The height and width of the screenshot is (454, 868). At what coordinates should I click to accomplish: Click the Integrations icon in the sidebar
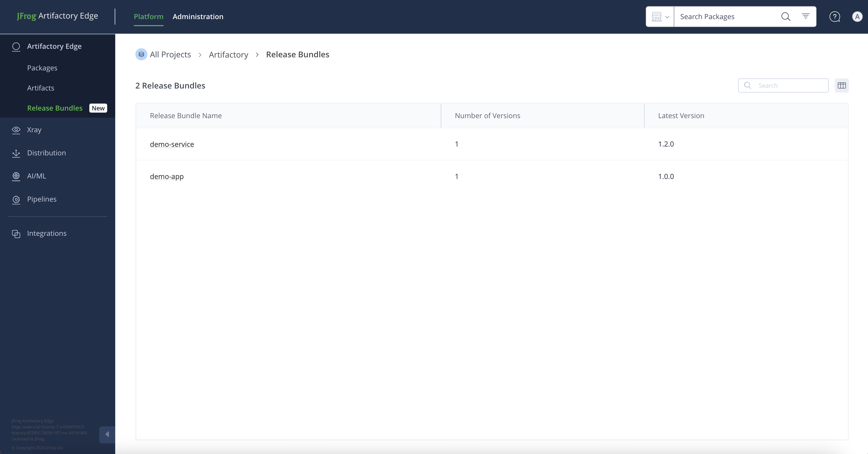(x=16, y=233)
